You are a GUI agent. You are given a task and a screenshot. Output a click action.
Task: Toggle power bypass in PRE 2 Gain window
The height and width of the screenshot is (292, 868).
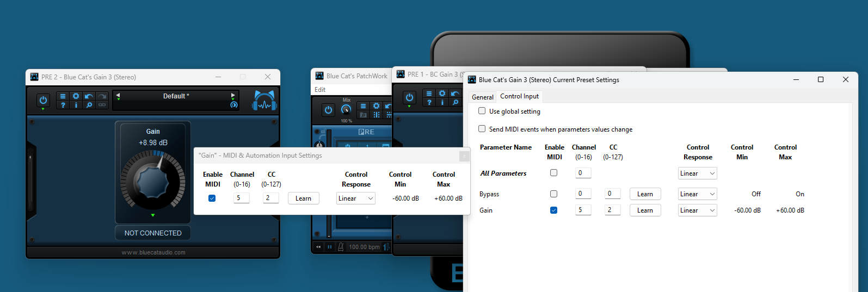click(43, 100)
